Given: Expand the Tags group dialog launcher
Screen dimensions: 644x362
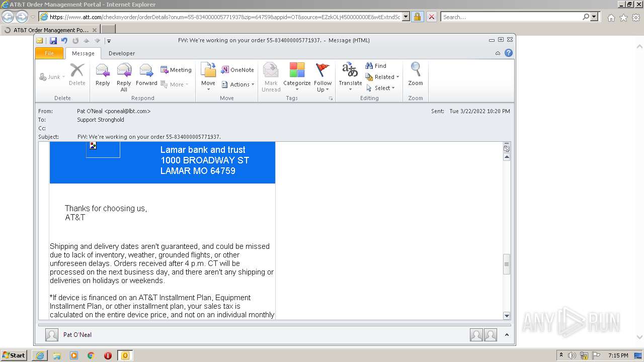Looking at the screenshot, I should point(331,99).
